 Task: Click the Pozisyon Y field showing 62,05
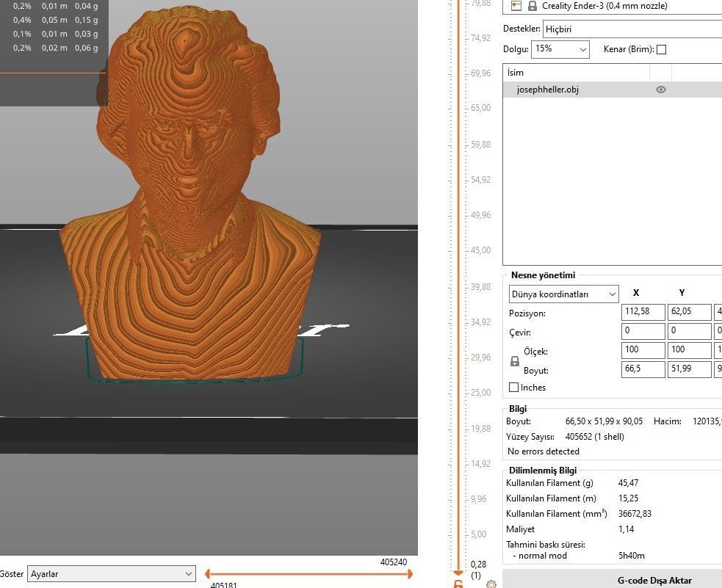(689, 312)
